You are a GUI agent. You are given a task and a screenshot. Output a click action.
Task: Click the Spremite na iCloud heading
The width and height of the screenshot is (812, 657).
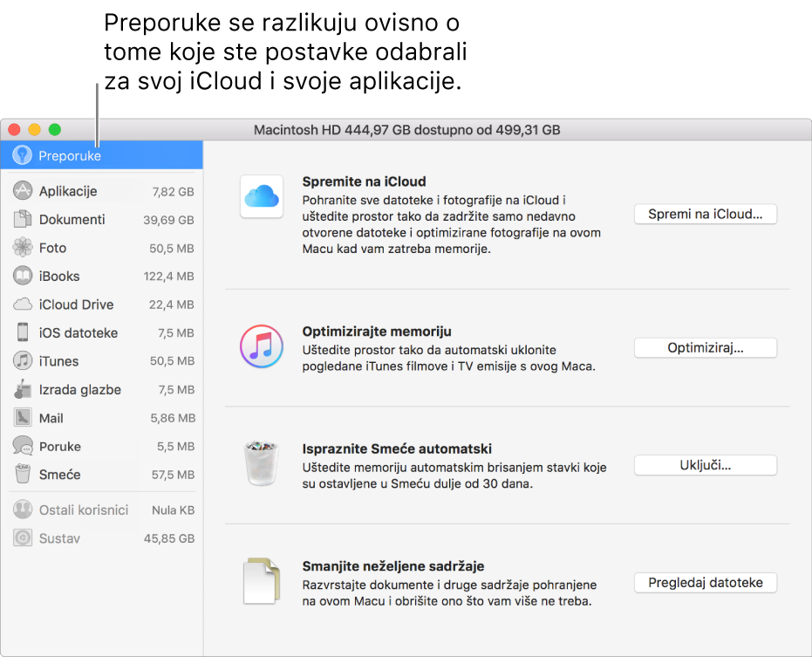tap(364, 181)
